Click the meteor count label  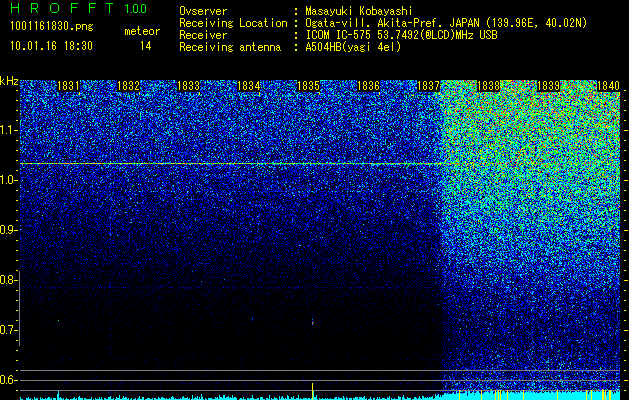(x=142, y=31)
